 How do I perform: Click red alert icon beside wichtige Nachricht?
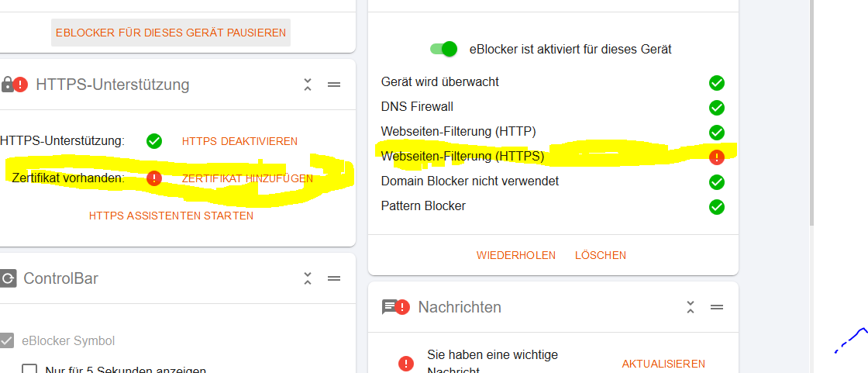pos(406,364)
